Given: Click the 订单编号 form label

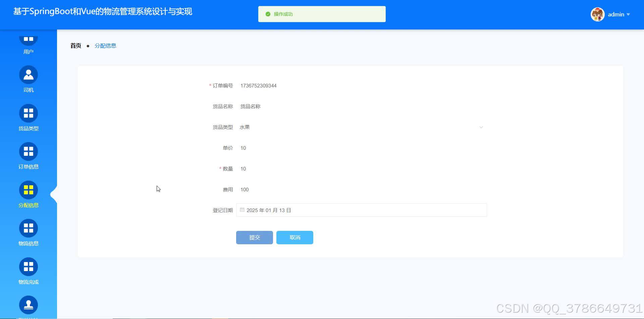Looking at the screenshot, I should pyautogui.click(x=223, y=86).
